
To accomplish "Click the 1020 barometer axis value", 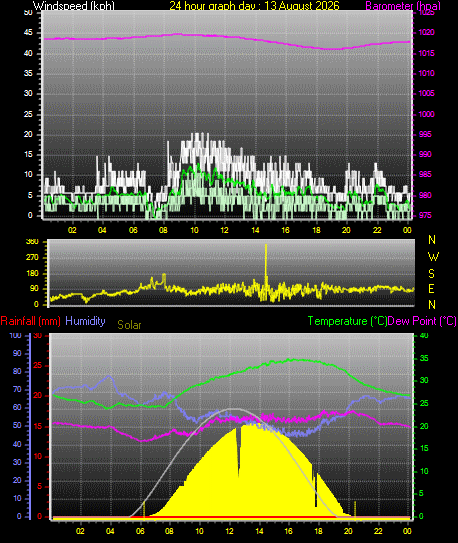I will [426, 33].
